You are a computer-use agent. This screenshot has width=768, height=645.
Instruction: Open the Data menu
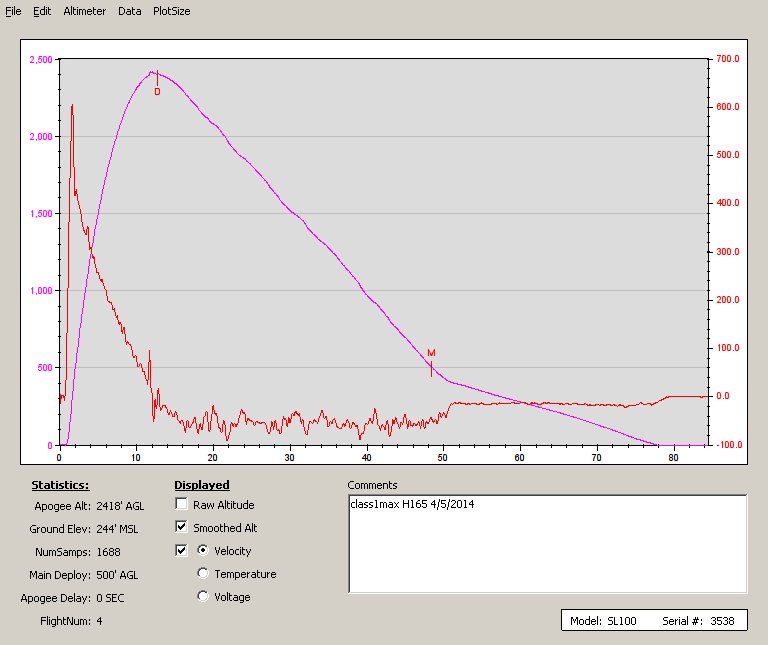pyautogui.click(x=129, y=11)
